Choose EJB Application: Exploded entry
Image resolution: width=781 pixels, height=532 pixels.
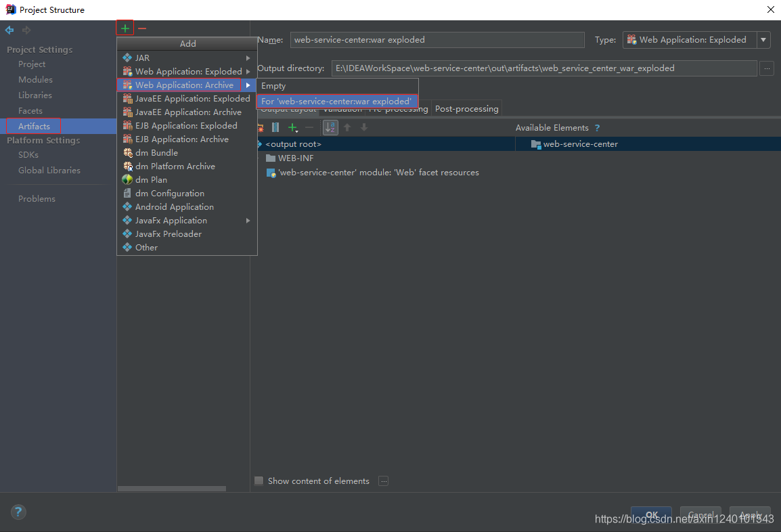pos(187,125)
